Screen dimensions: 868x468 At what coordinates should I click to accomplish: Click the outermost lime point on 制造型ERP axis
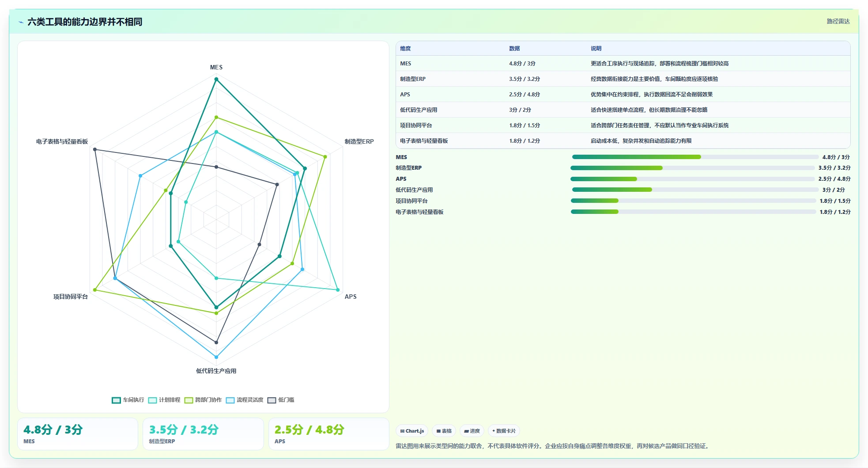pos(325,156)
